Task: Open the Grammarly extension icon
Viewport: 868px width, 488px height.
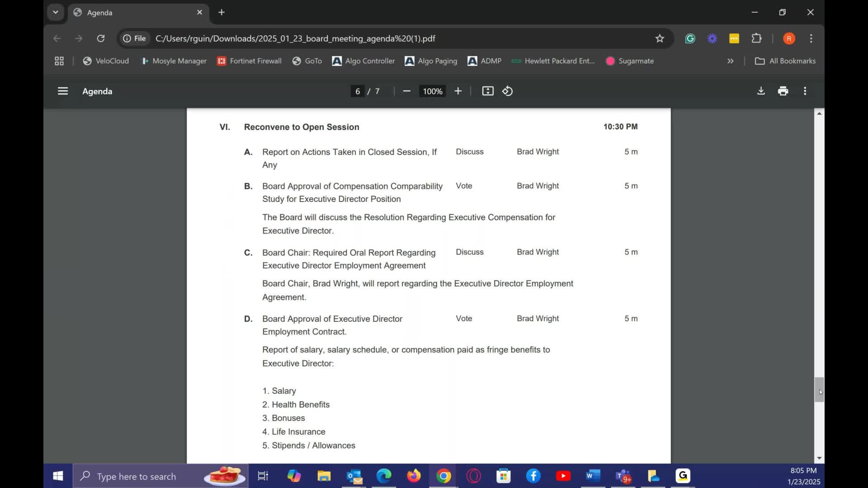Action: coord(690,38)
